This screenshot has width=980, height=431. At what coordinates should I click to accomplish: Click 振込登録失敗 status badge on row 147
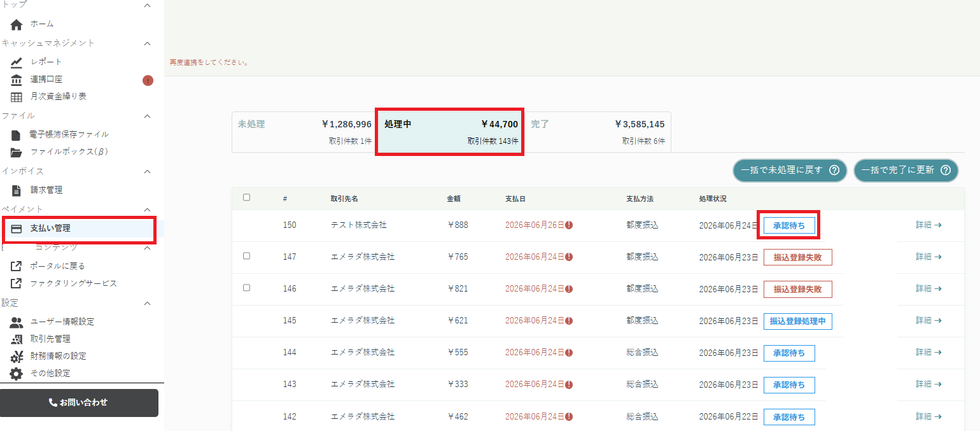797,257
